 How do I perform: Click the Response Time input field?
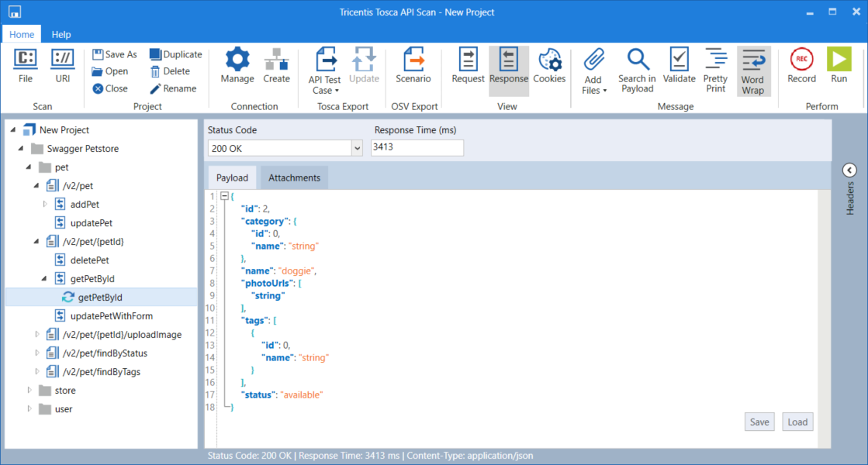point(417,148)
